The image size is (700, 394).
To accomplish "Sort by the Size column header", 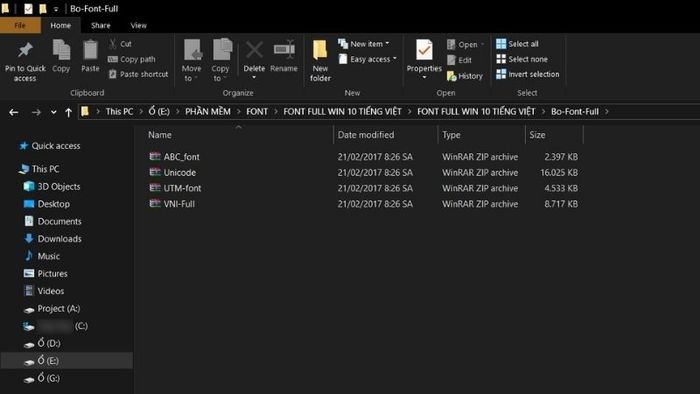I will tap(537, 135).
